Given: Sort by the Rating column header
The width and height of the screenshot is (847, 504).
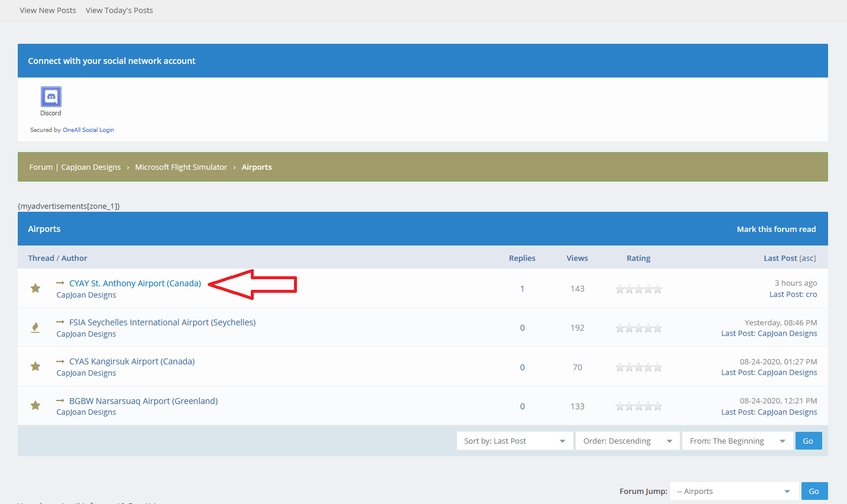Looking at the screenshot, I should (639, 258).
